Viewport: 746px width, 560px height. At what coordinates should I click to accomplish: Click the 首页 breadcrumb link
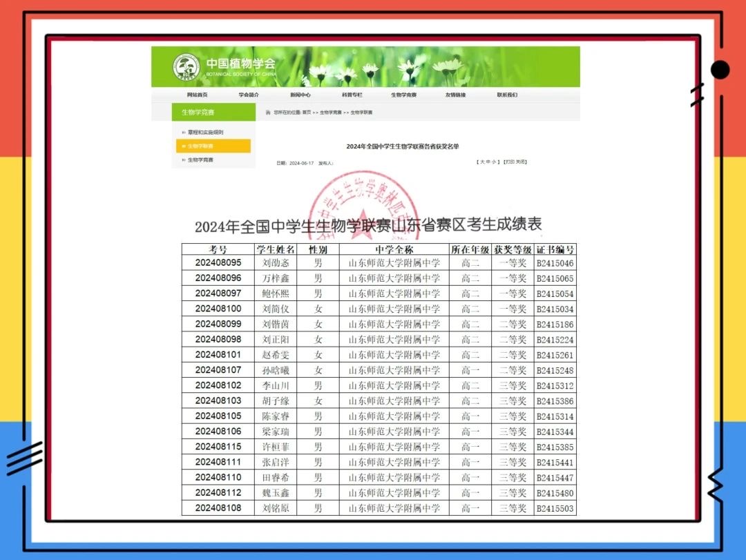[306, 112]
